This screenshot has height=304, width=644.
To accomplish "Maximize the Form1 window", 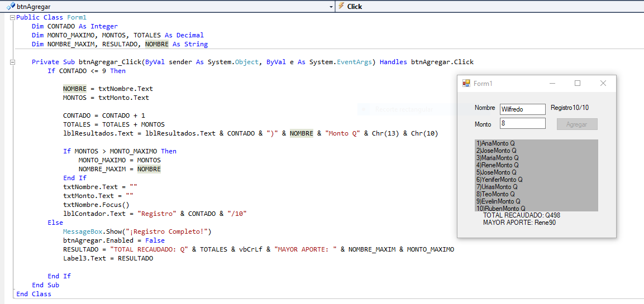I will [x=578, y=83].
